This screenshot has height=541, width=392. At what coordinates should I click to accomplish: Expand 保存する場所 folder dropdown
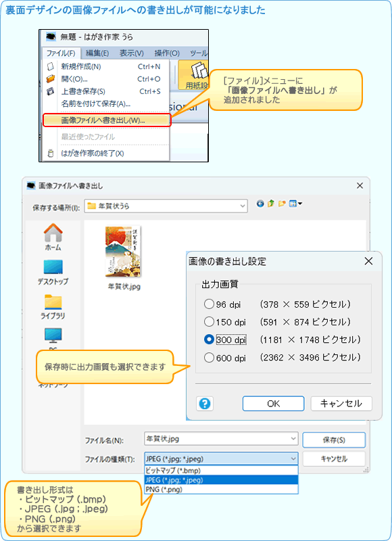[x=243, y=206]
